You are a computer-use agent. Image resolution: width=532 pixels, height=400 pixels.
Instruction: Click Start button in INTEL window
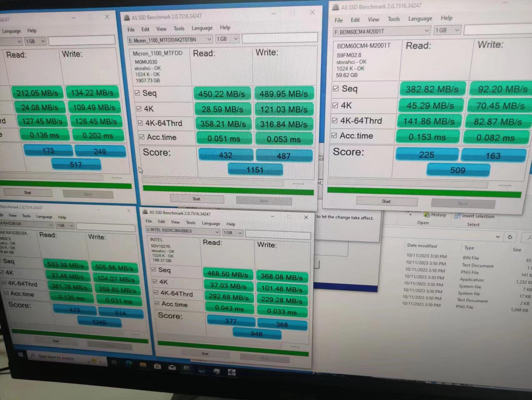[205, 354]
